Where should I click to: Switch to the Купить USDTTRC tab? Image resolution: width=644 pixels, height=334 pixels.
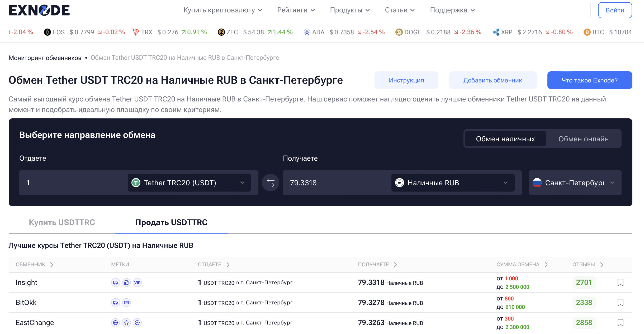[x=62, y=222]
